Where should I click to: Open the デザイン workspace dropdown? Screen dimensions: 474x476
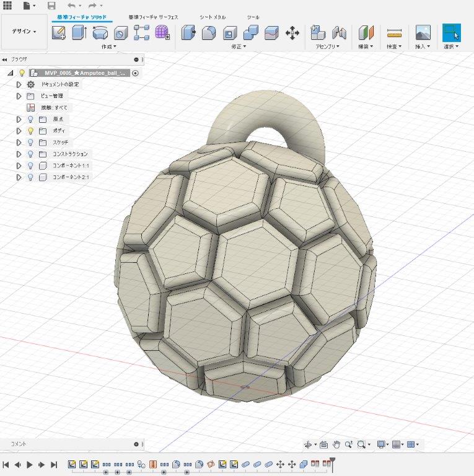click(24, 31)
